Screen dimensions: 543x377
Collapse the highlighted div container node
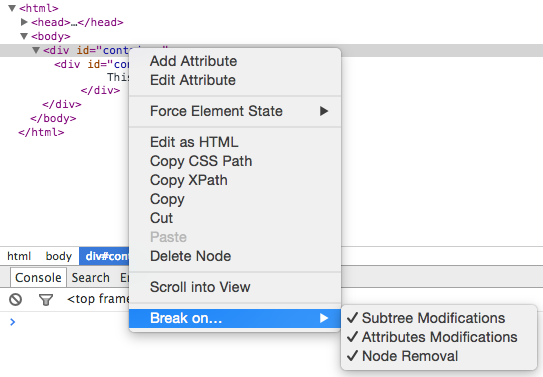36,50
